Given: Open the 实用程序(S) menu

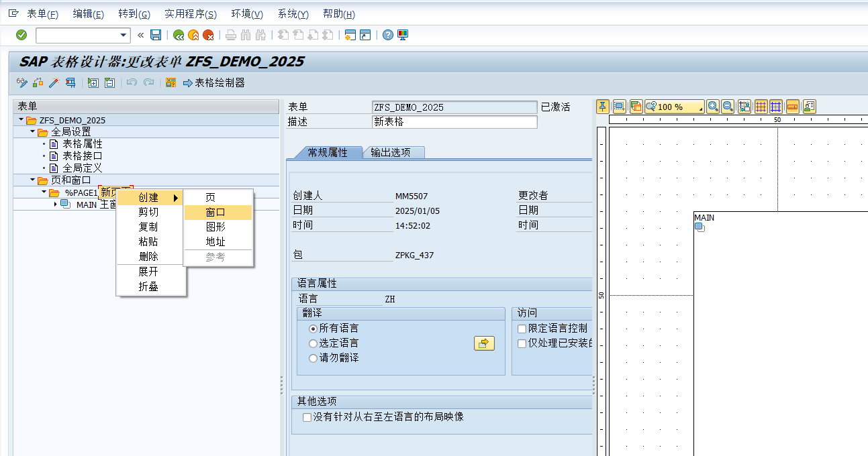Looking at the screenshot, I should (191, 14).
